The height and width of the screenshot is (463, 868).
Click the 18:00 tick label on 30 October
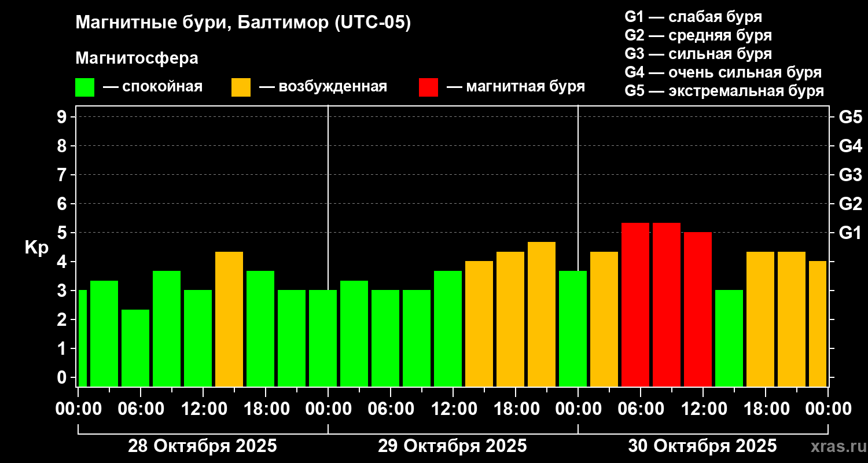coord(766,409)
